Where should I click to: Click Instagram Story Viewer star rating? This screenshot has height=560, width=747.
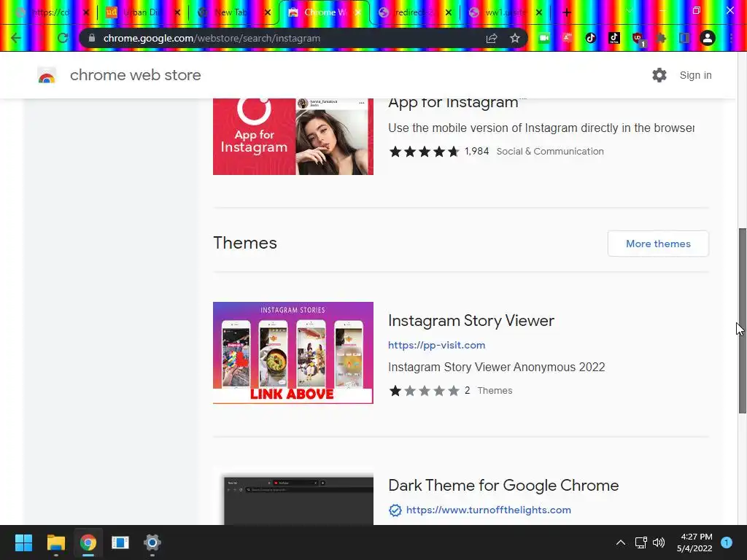click(424, 391)
